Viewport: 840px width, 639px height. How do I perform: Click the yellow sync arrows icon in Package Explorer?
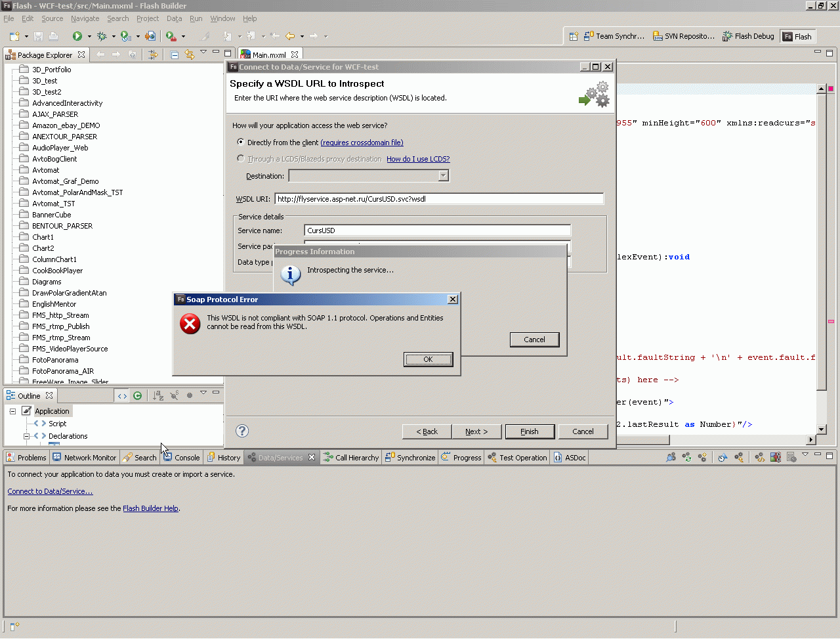click(190, 55)
